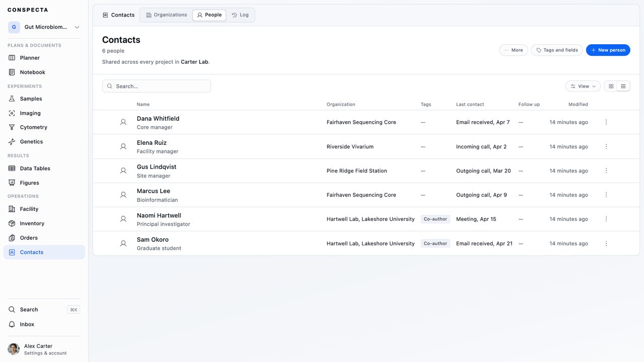
Task: Click the Figures chart icon
Action: (x=12, y=183)
